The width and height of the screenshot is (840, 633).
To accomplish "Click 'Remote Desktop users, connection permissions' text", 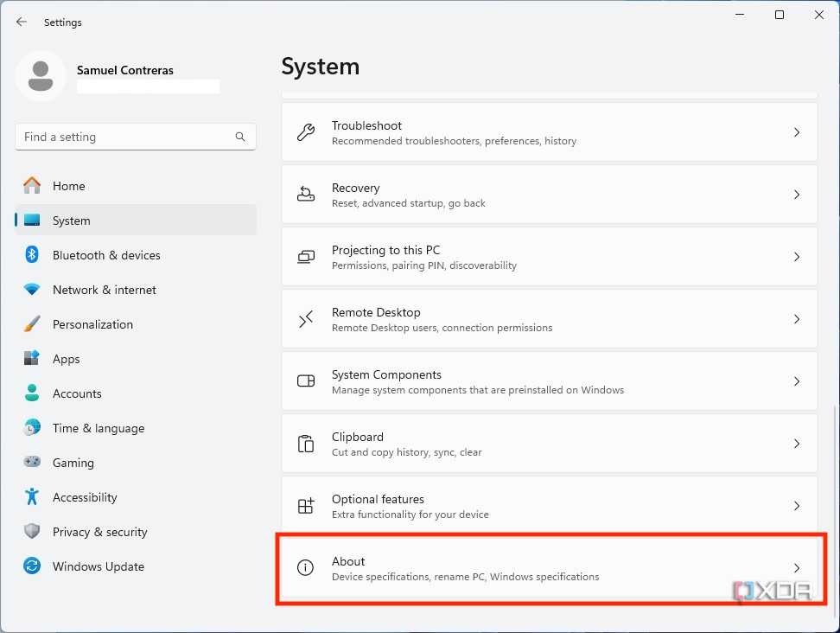I will tap(442, 328).
